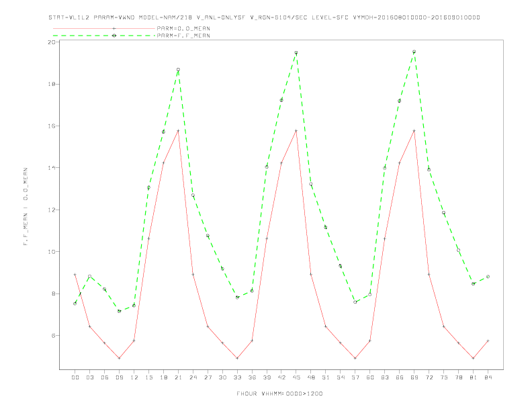The image size is (532, 411).
Task: Select the VYMDH date range title segment
Action: [x=416, y=17]
